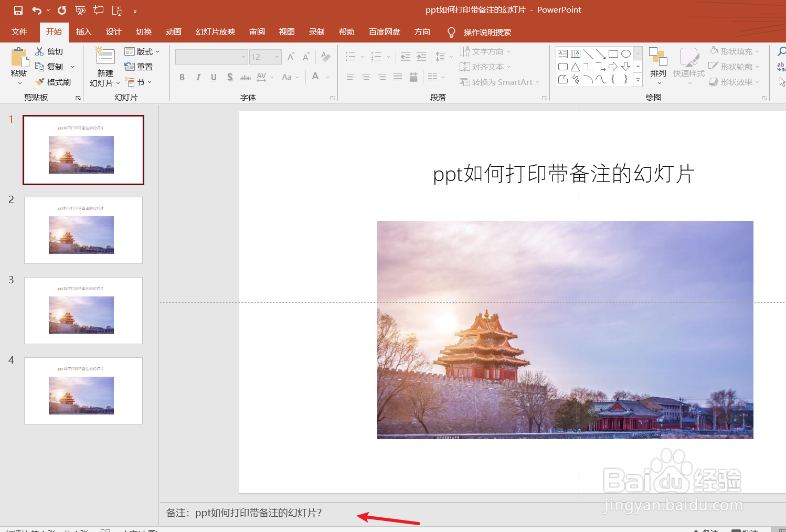Click the Redo/repeat icon in quick access toolbar
The height and width of the screenshot is (532, 786).
62,10
